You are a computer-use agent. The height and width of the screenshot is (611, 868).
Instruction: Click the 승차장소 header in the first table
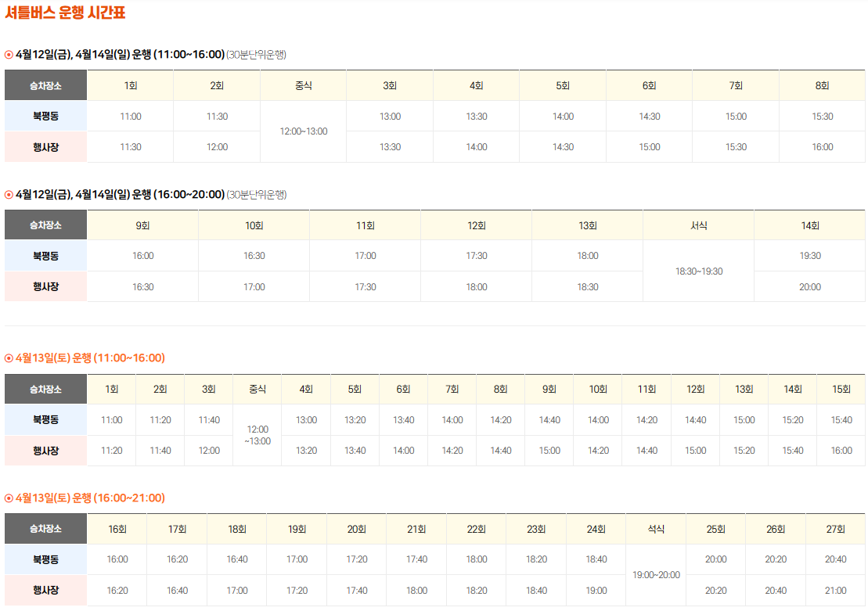(x=45, y=85)
